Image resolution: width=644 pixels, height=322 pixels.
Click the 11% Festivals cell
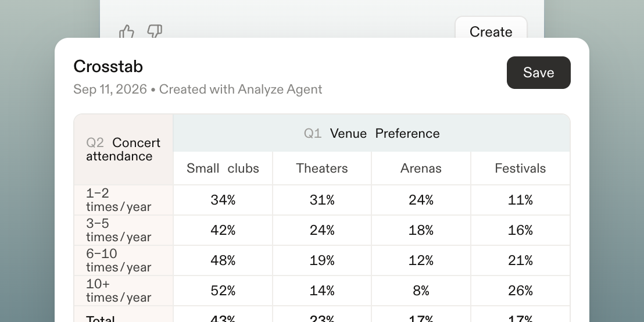point(520,200)
